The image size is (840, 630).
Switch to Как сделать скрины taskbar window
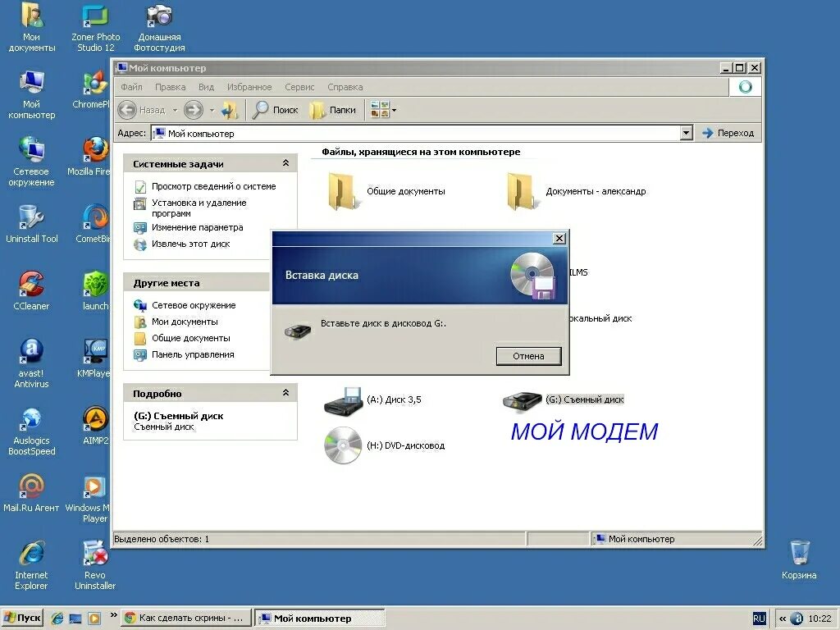185,619
